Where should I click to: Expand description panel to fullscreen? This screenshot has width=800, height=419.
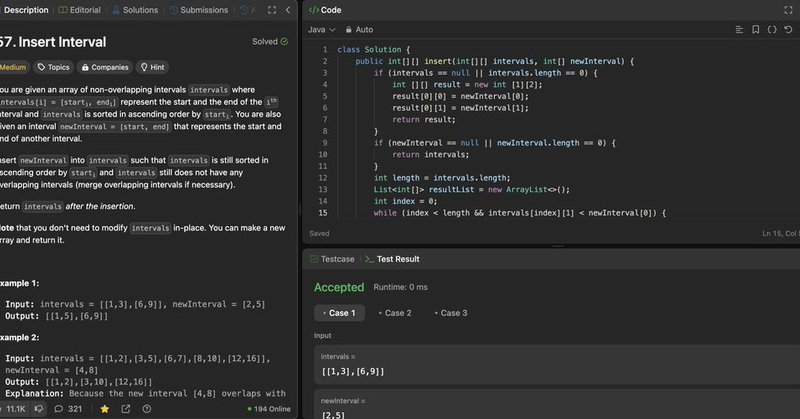tap(272, 10)
